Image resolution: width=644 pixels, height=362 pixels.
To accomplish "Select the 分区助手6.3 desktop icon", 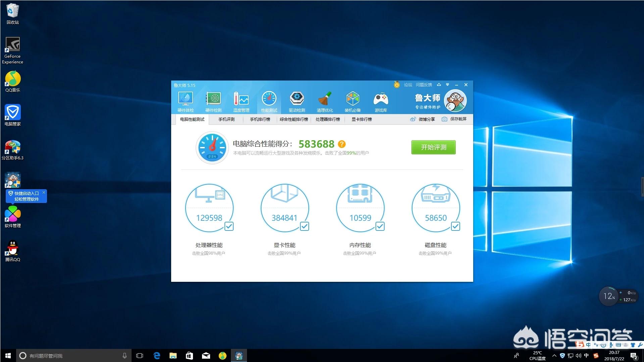I will pyautogui.click(x=13, y=150).
